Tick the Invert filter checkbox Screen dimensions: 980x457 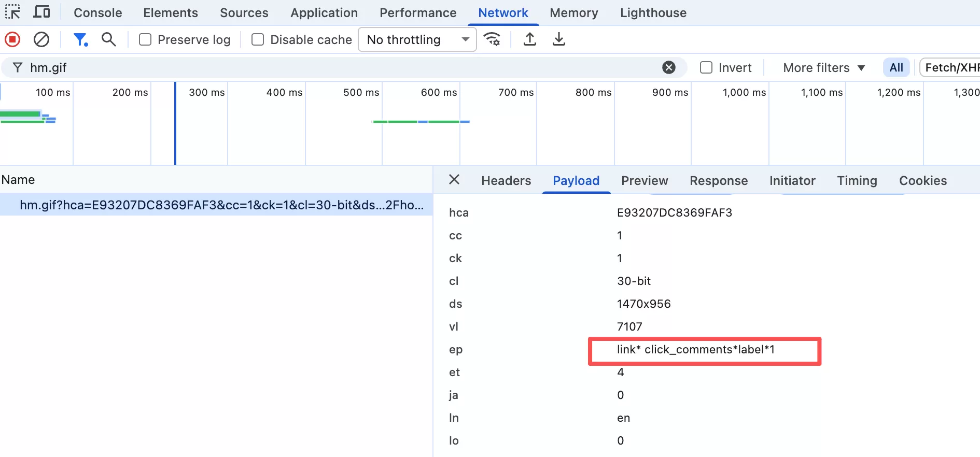pos(706,68)
